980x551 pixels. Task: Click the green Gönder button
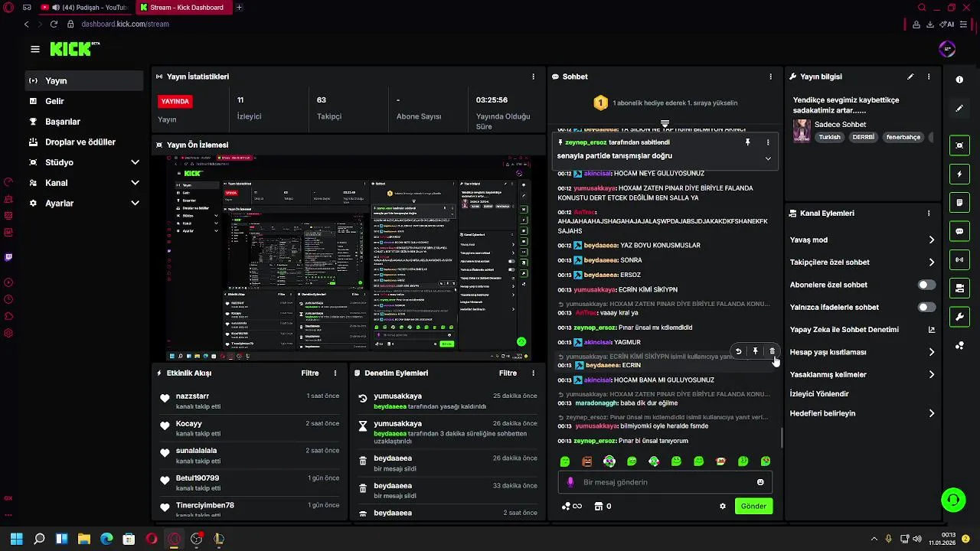[753, 506]
